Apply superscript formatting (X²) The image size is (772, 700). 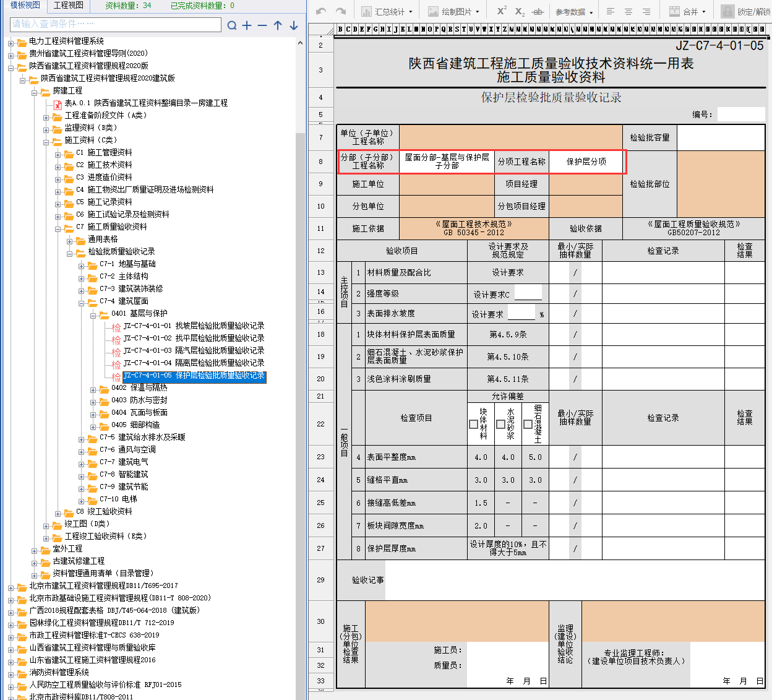pyautogui.click(x=502, y=11)
